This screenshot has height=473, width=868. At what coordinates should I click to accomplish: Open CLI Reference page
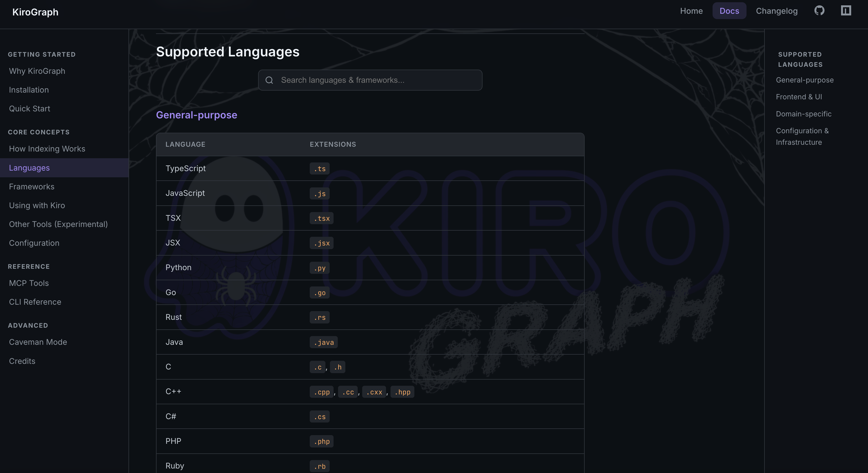tap(35, 302)
